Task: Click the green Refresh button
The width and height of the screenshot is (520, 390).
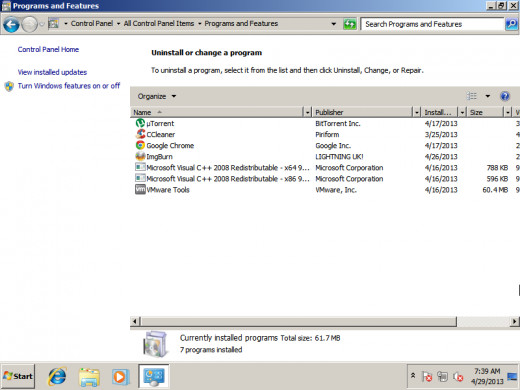Action: (350, 24)
